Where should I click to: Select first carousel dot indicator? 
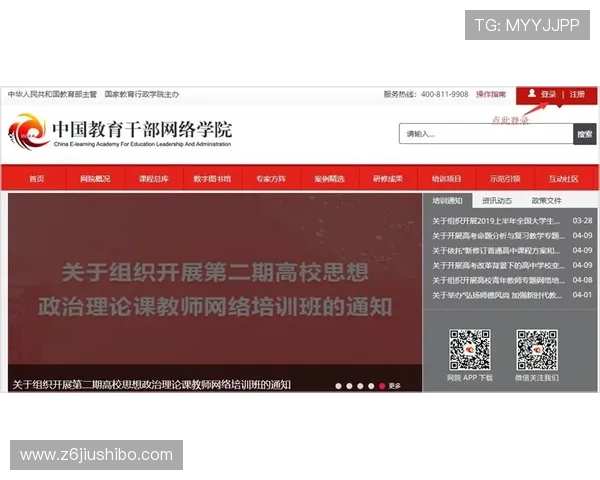tap(338, 386)
